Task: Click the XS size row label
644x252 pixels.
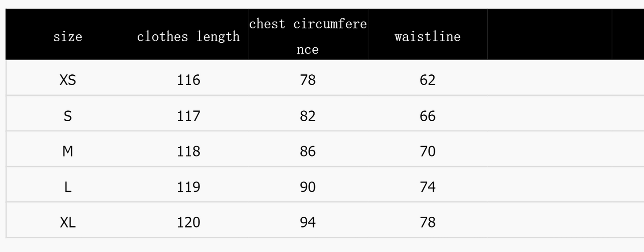Action: click(x=68, y=81)
